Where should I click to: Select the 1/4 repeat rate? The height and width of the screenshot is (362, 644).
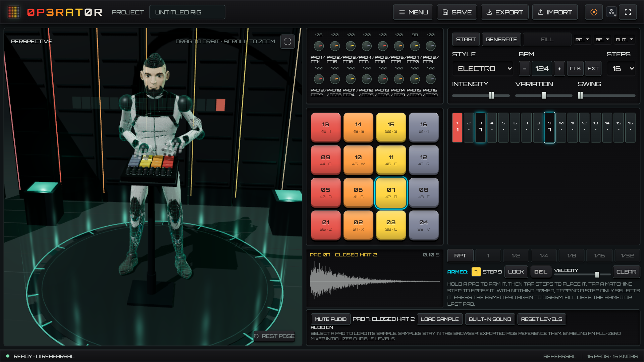pyautogui.click(x=544, y=256)
